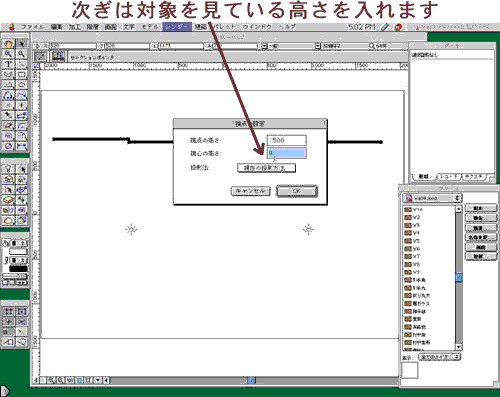Viewport: 500px width, 397px height.
Task: Open the projection method popup in the dialog
Action: [x=266, y=168]
